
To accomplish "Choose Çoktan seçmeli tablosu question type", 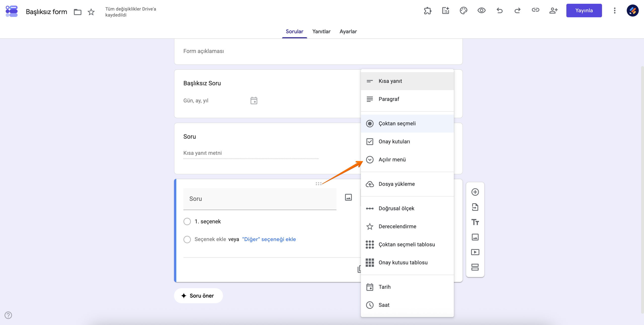I will [407, 244].
